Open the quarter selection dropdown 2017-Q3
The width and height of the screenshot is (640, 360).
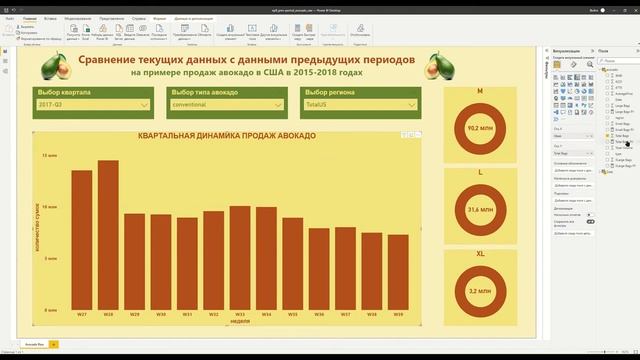(93, 105)
